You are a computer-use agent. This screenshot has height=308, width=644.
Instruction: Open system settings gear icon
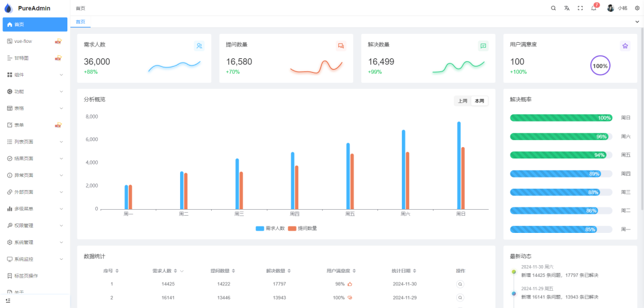click(637, 8)
